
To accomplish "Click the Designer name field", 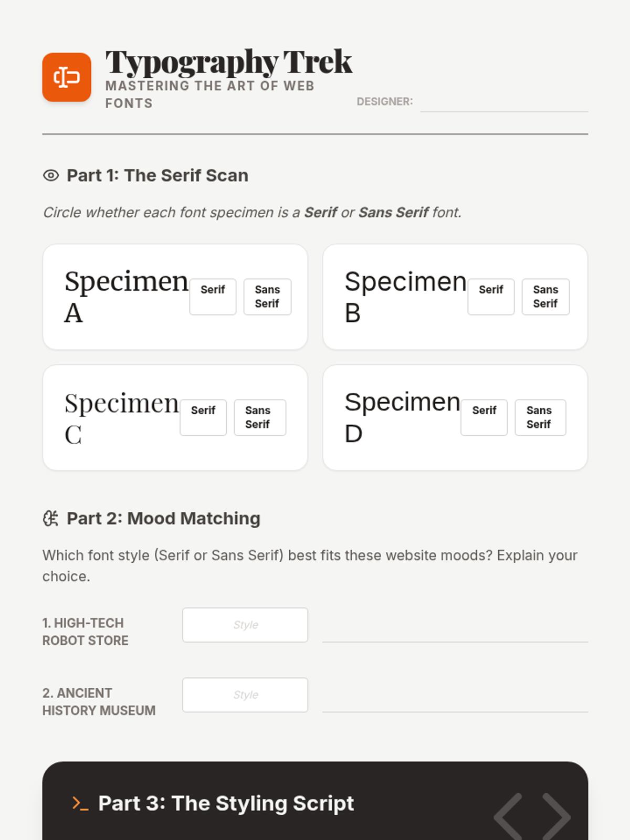I will (504, 102).
